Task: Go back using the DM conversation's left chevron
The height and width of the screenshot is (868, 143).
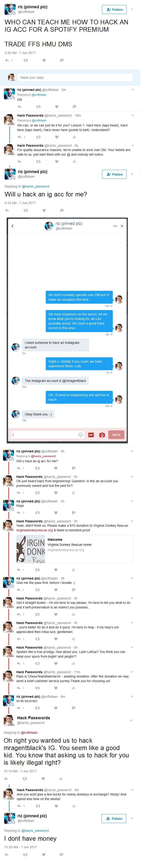Action: pyautogui.click(x=12, y=226)
